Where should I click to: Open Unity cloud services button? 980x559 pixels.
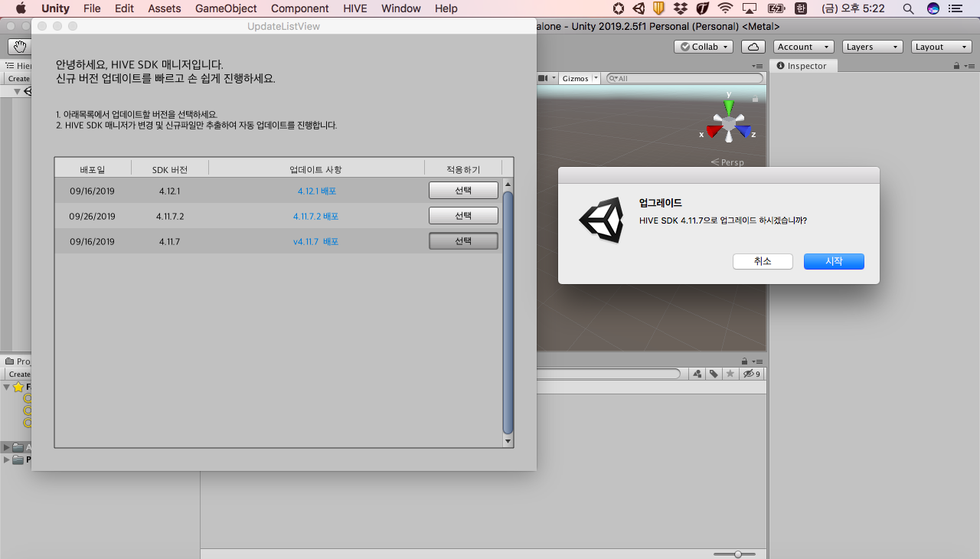pos(754,47)
